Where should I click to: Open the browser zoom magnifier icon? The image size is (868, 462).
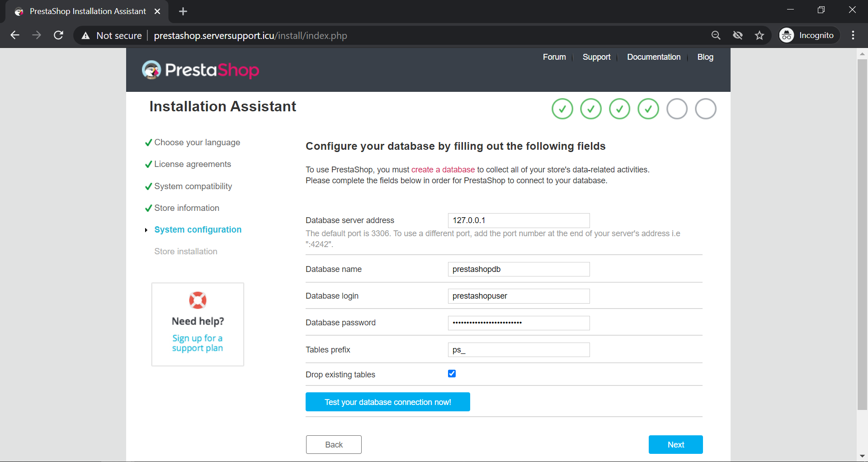[716, 35]
